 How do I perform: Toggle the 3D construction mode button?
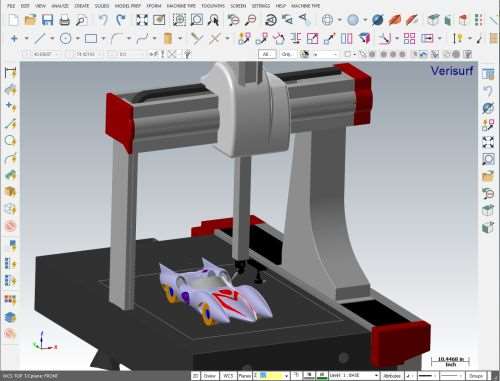(x=196, y=376)
